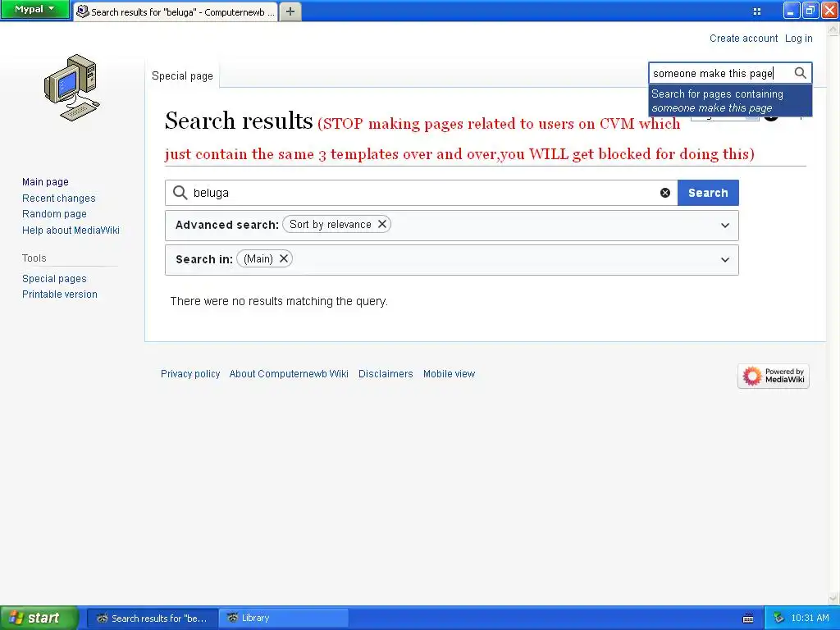Screen dimensions: 840x630
Task: Open About Computernewb Wiki footer link
Action: 289,374
